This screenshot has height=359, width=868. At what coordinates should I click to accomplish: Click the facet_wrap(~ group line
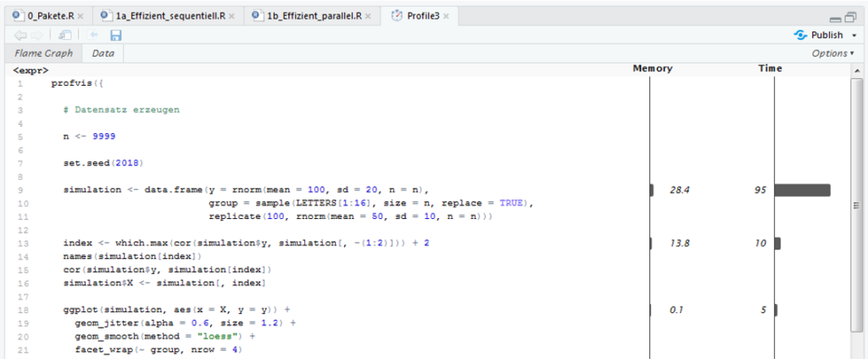pos(159,351)
